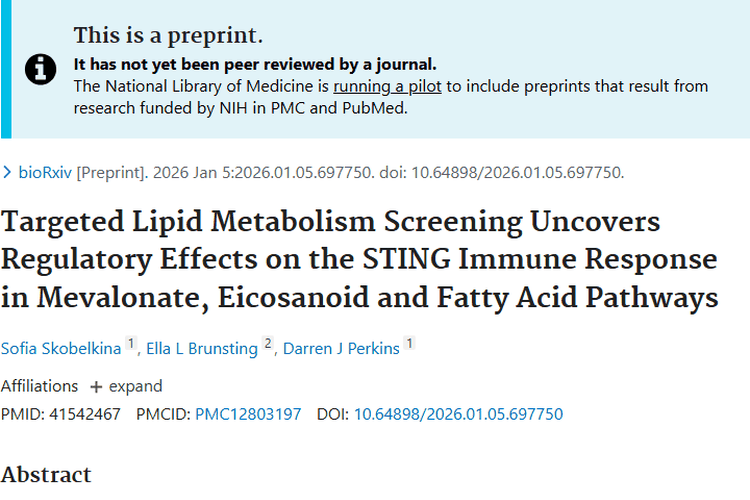Click the Darren J Perkins author name

pos(341,348)
